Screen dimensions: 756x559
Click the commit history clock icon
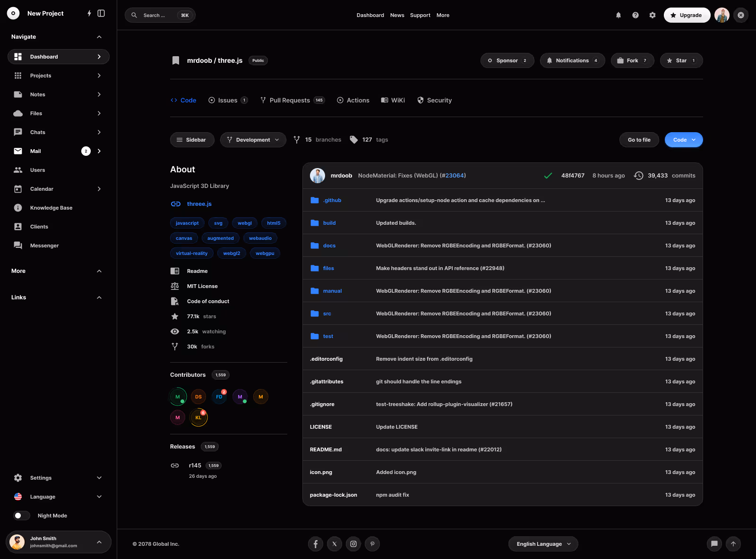(638, 176)
